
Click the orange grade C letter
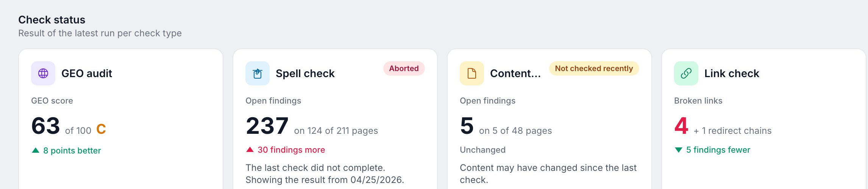101,129
